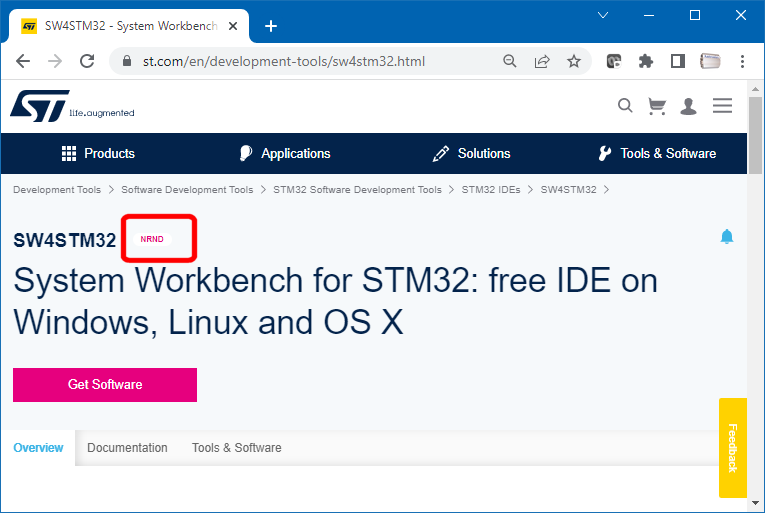Open the Extensions puzzle menu
765x513 pixels.
pos(646,61)
